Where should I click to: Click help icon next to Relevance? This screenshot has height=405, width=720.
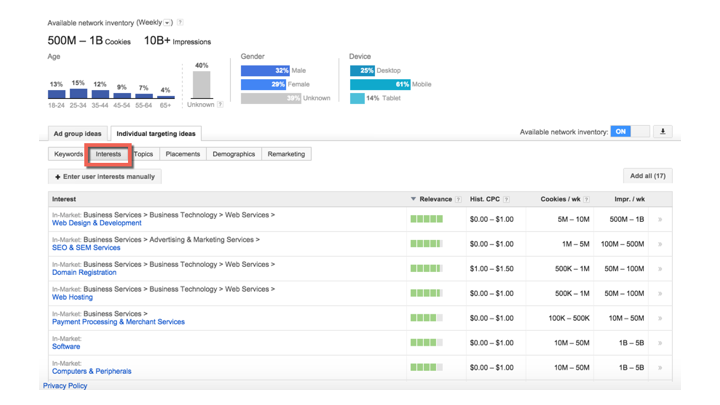[458, 199]
